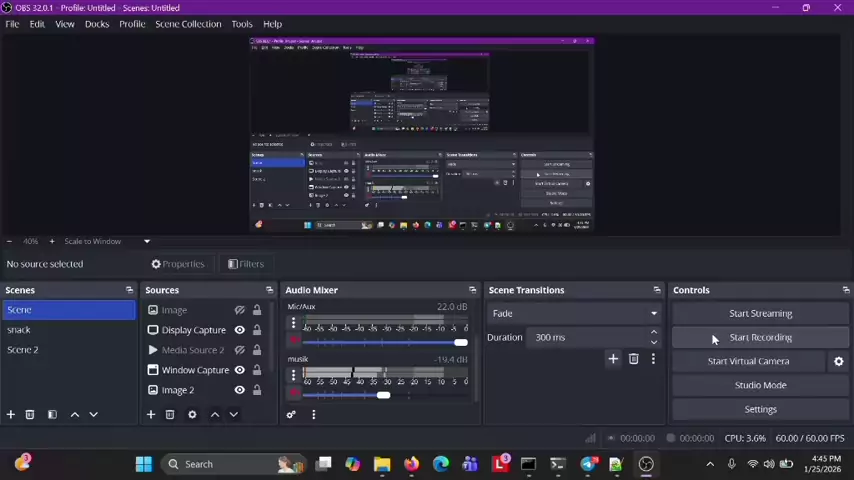
Task: Open the Scene Collection menu
Action: pos(188,24)
